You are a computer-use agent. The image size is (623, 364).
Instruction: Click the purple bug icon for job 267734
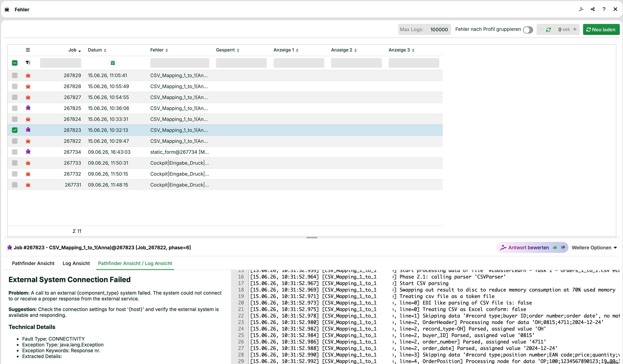pos(28,152)
